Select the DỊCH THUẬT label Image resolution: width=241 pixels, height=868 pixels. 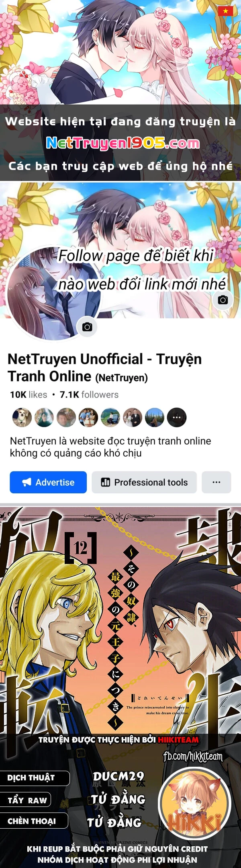(31, 778)
